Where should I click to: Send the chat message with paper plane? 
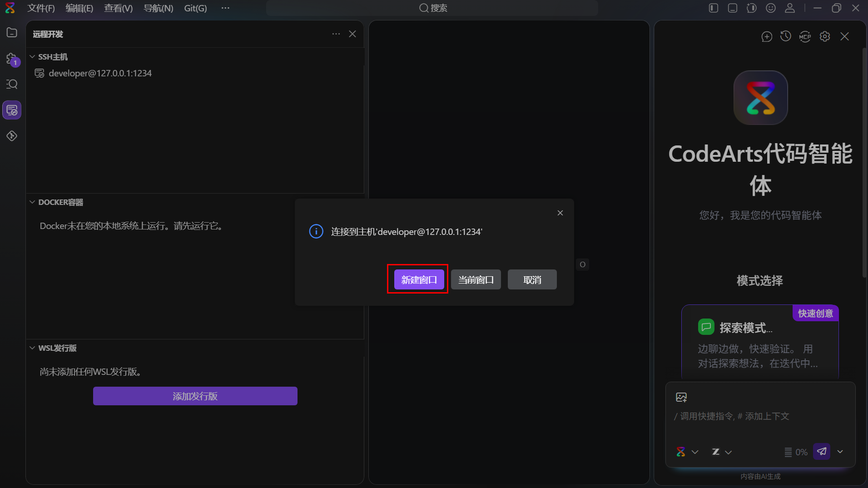(822, 451)
